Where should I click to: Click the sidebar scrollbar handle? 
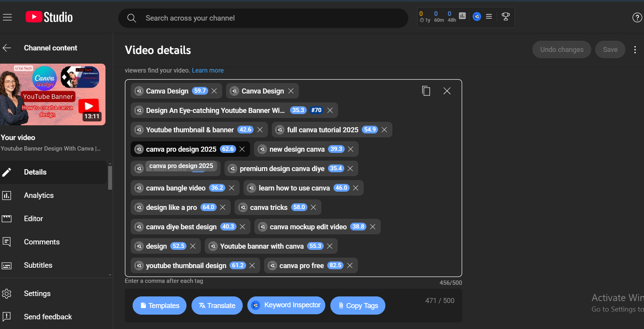(110, 178)
